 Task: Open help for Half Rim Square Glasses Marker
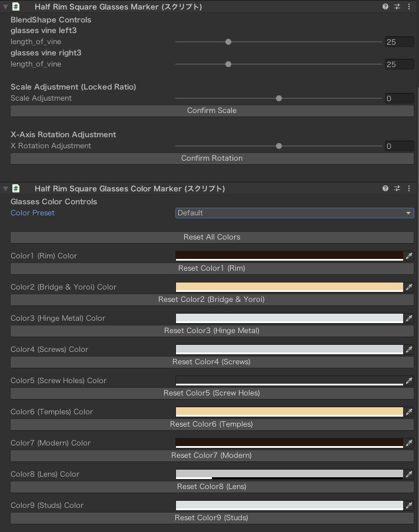pos(385,6)
